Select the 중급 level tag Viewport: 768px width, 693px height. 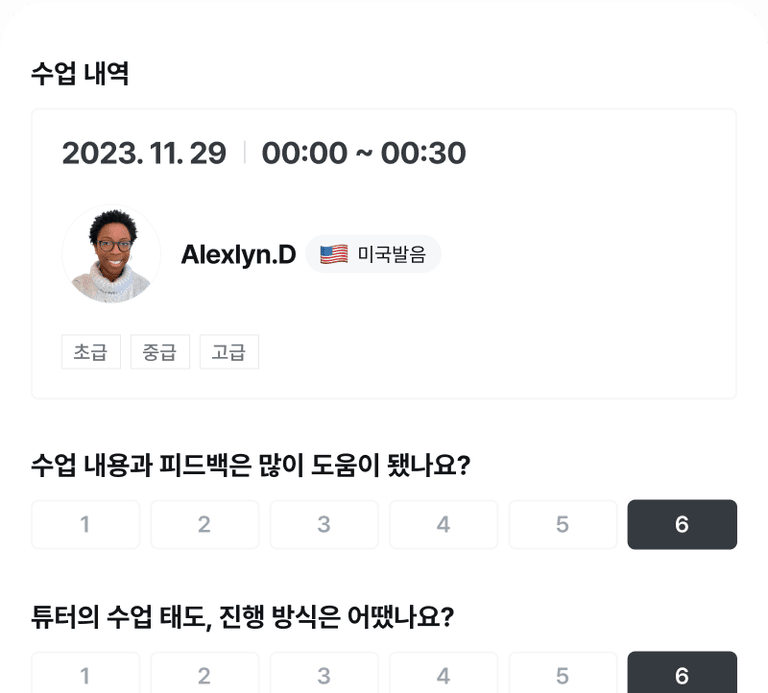pyautogui.click(x=160, y=352)
